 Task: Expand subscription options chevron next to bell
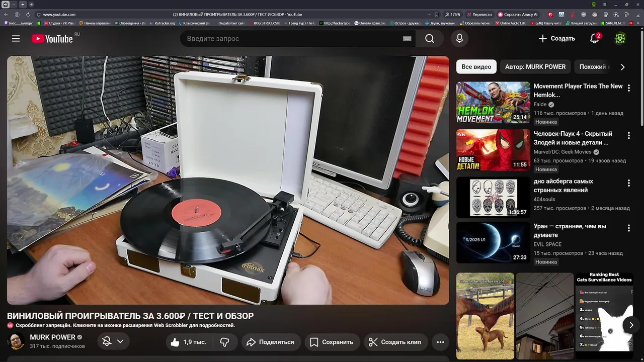pos(120,341)
